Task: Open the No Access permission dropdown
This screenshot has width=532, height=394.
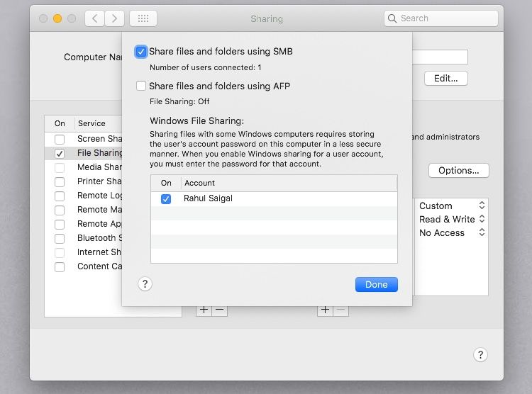Action: [452, 232]
